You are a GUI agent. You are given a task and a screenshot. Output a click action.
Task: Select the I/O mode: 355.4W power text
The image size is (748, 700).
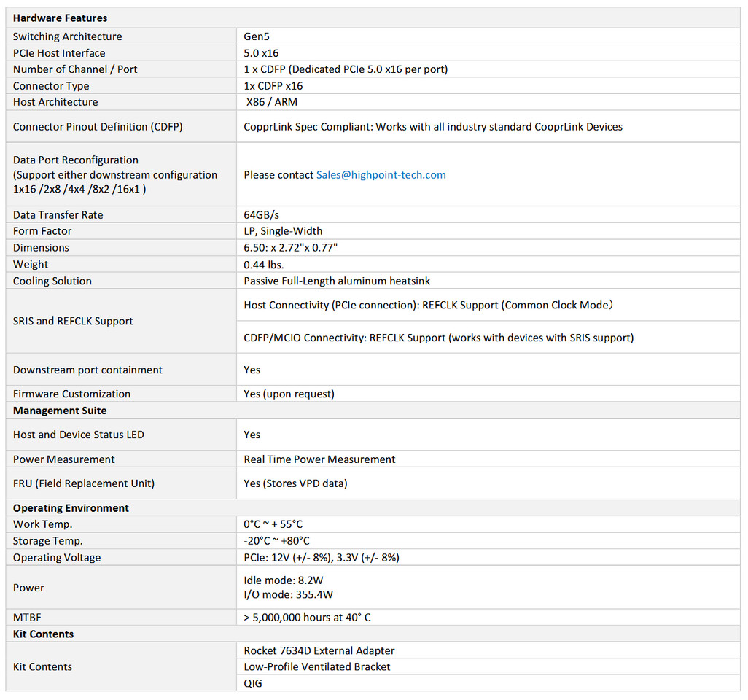(x=288, y=595)
